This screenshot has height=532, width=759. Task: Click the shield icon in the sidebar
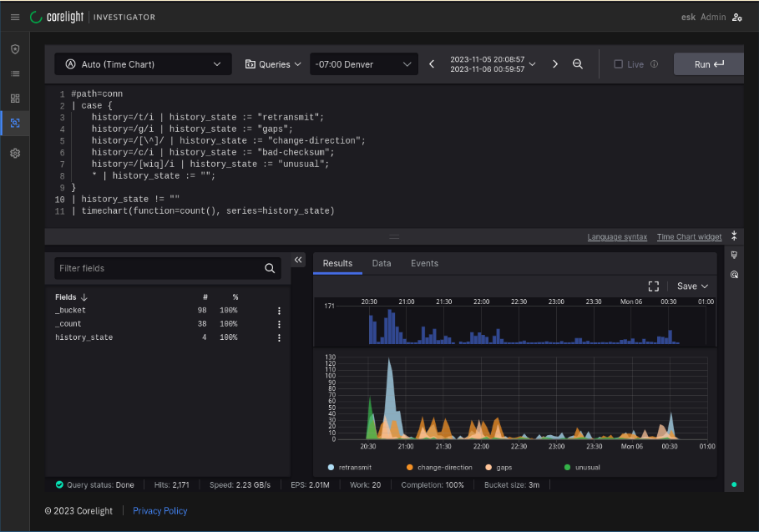pos(15,49)
